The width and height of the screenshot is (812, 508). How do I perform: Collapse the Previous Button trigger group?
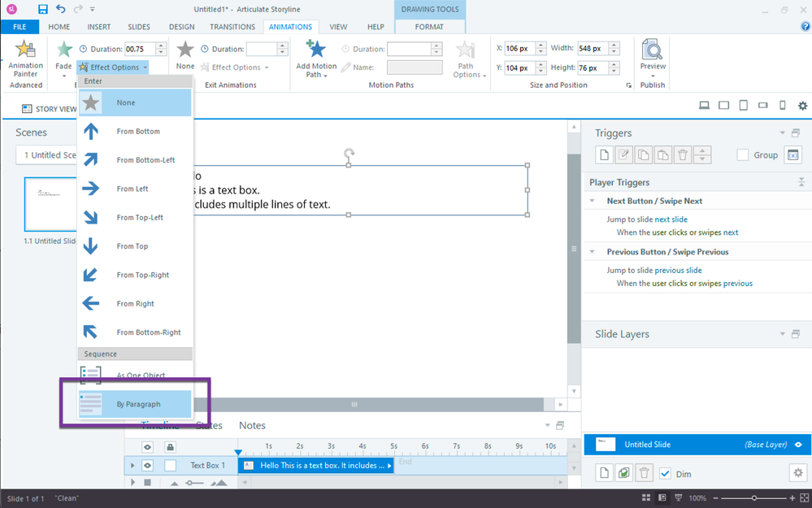(593, 252)
